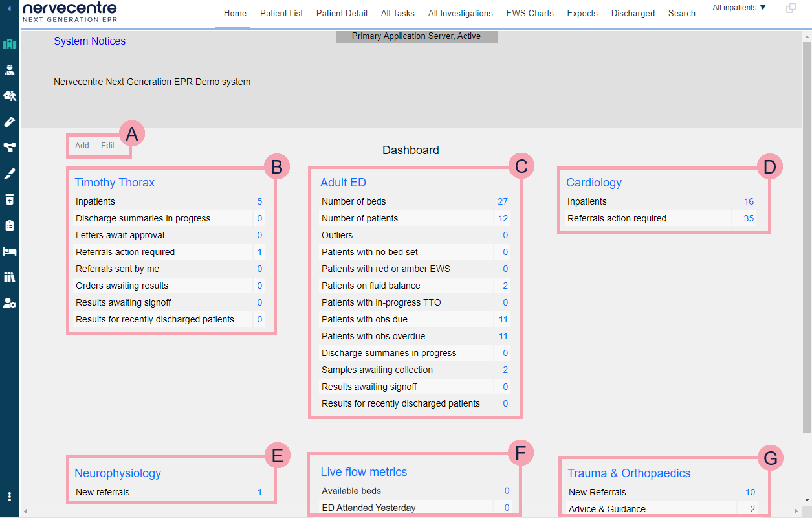Go to the EWS Charts tab
The image size is (812, 518).
530,13
